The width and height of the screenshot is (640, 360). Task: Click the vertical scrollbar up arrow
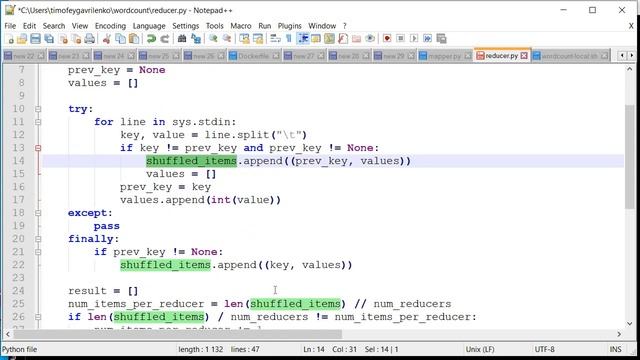(x=629, y=69)
